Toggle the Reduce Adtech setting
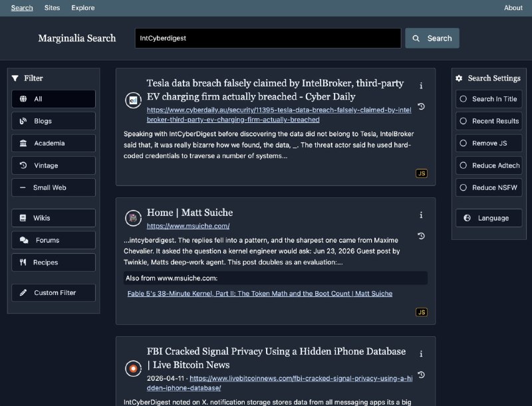Image resolution: width=532 pixels, height=406 pixels. pos(489,165)
